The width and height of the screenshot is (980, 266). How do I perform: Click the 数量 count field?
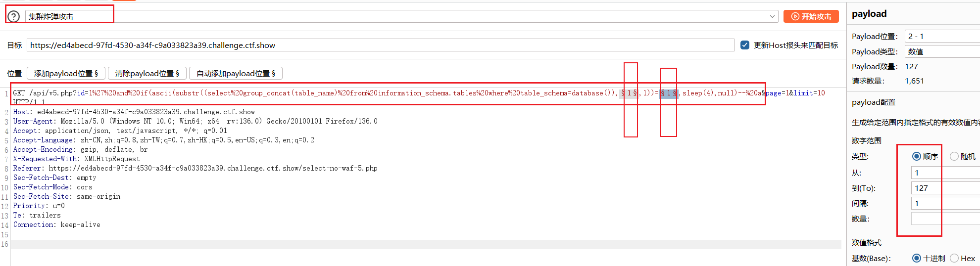point(945,219)
